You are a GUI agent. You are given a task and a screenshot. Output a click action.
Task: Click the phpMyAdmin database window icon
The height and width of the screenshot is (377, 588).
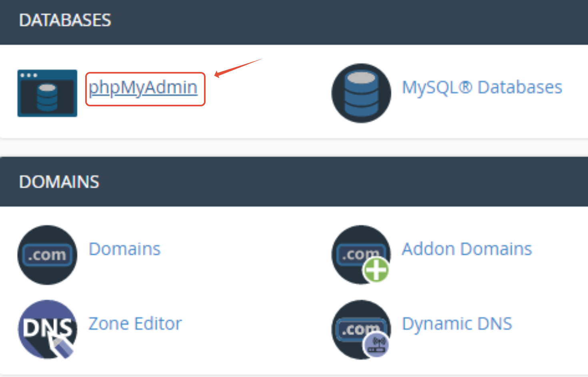(x=47, y=93)
